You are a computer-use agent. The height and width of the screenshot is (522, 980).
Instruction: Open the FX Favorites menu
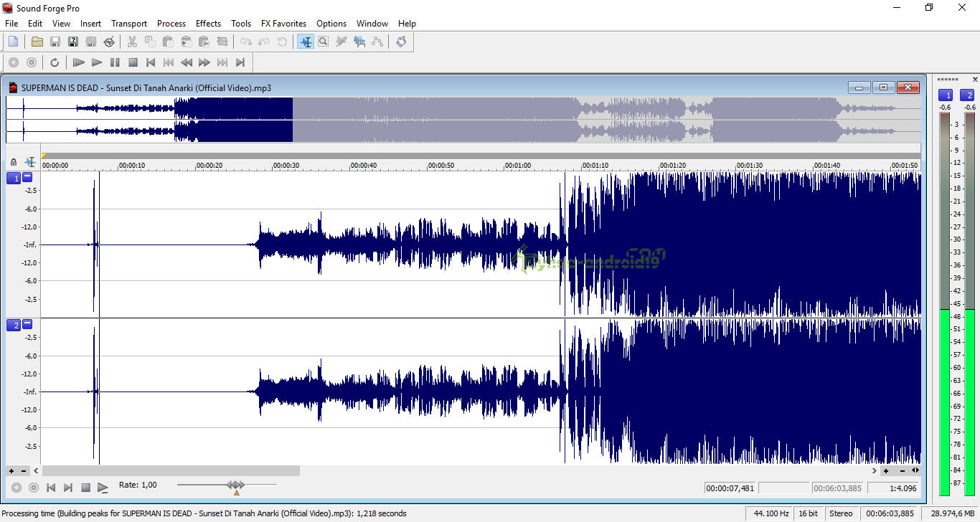point(283,24)
